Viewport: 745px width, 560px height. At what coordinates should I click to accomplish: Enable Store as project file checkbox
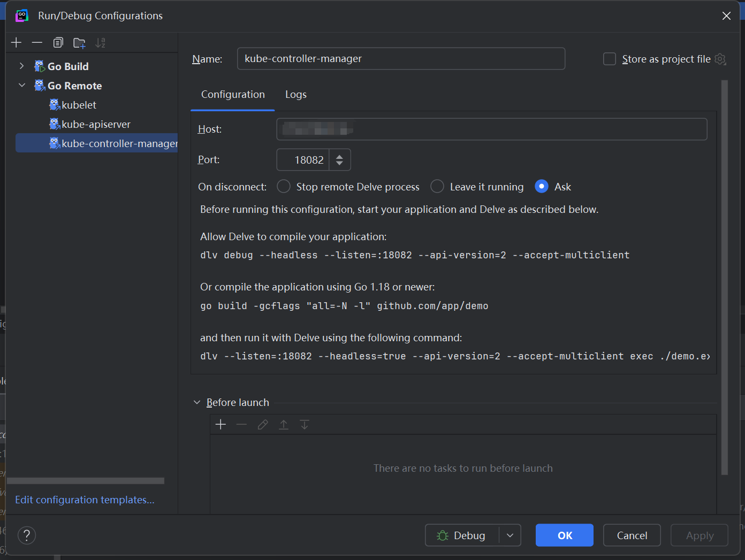610,59
